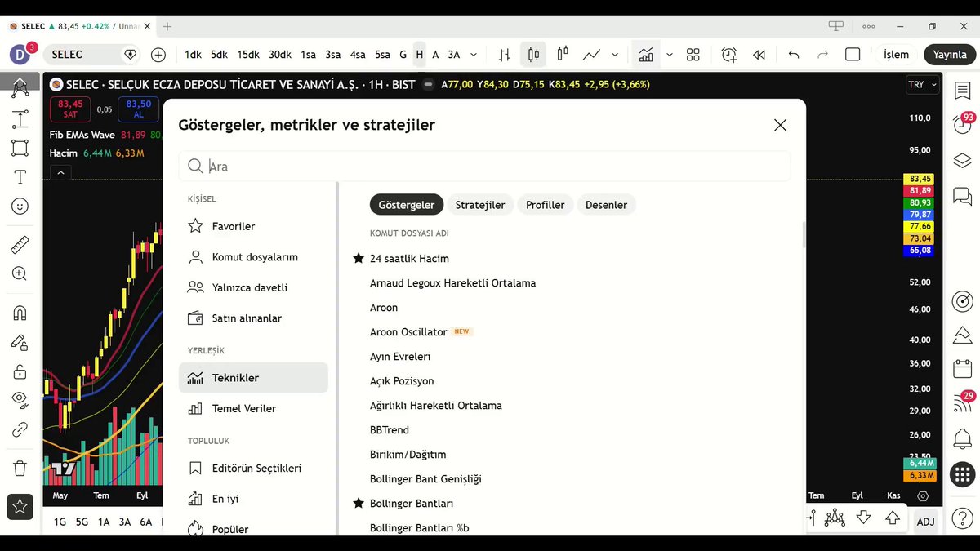Open the emoji and stickers tool
This screenshot has width=980, height=551.
[20, 207]
